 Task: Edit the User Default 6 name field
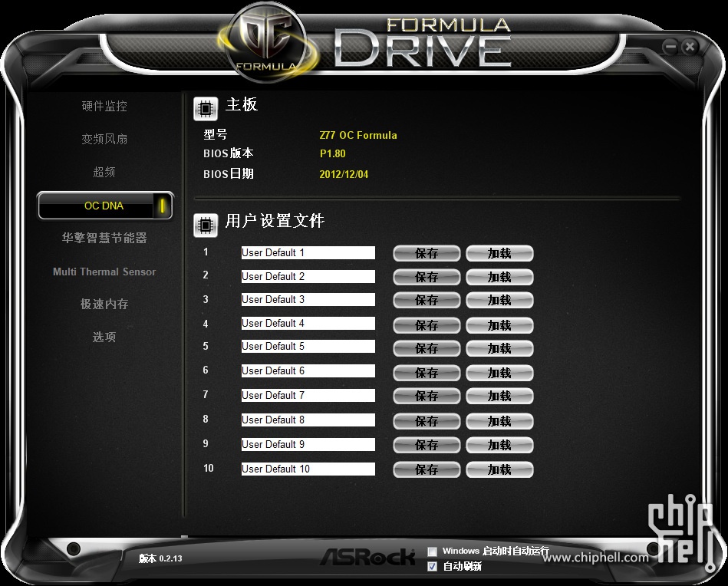click(x=308, y=370)
